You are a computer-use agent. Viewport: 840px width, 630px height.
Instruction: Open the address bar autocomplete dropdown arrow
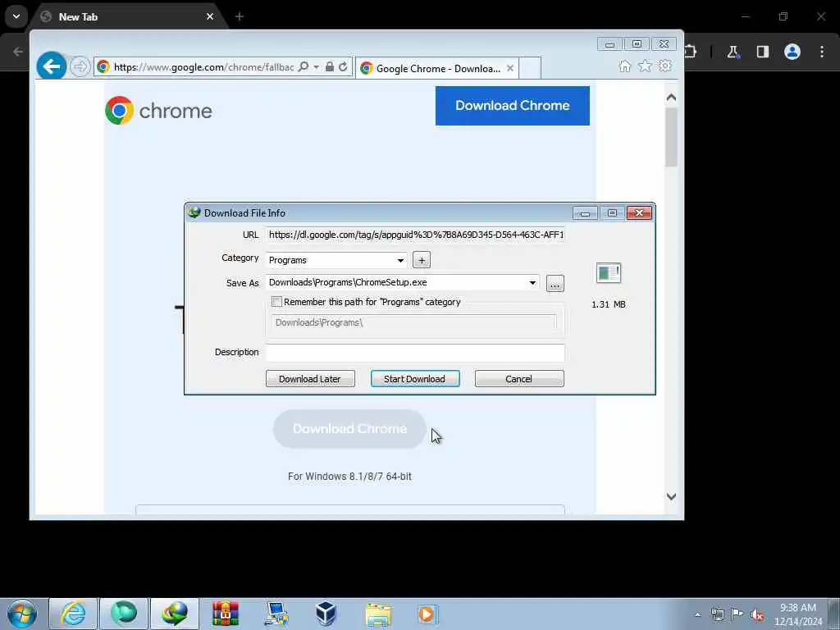[x=316, y=67]
